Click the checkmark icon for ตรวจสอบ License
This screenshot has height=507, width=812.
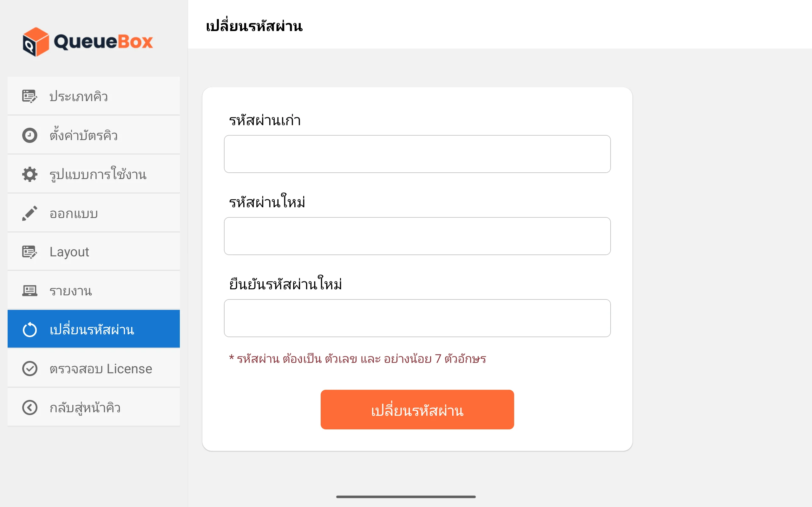(29, 368)
